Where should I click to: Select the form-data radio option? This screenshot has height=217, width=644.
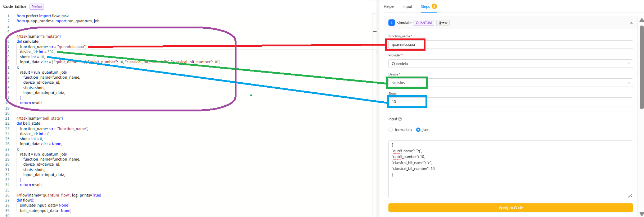[391, 130]
